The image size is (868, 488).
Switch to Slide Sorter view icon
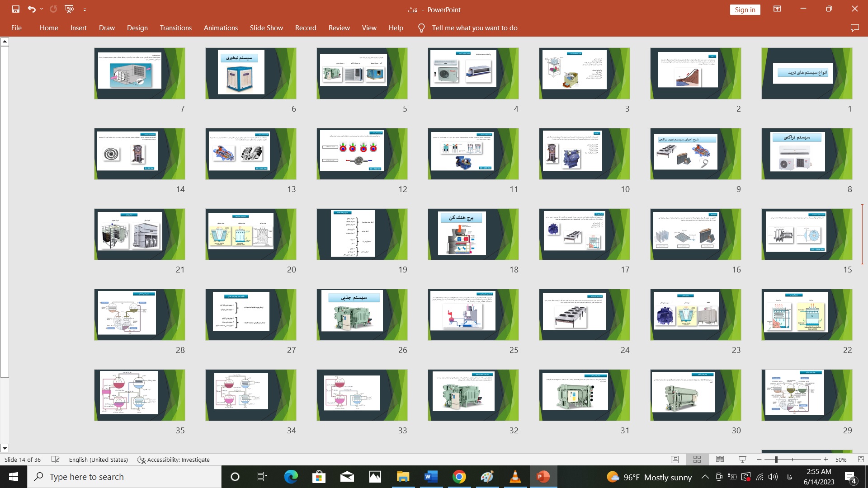tap(697, 460)
